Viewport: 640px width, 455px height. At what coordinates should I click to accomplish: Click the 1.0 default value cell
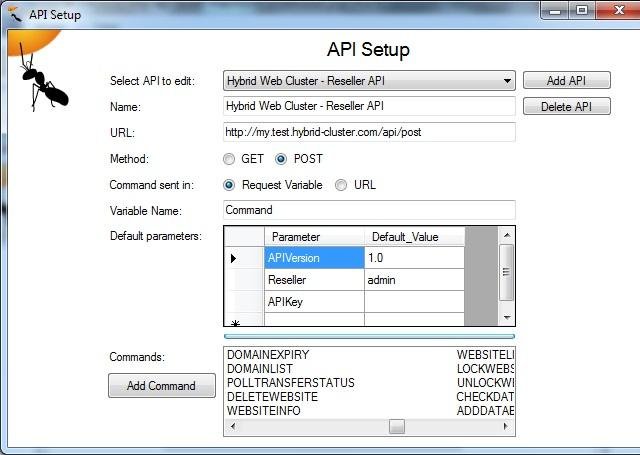pos(414,257)
